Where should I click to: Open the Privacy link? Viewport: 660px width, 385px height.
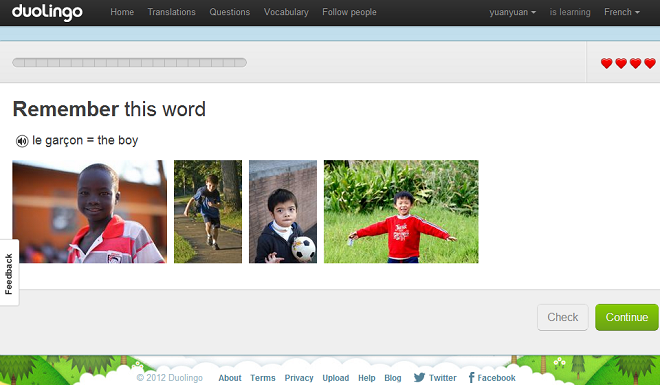299,378
